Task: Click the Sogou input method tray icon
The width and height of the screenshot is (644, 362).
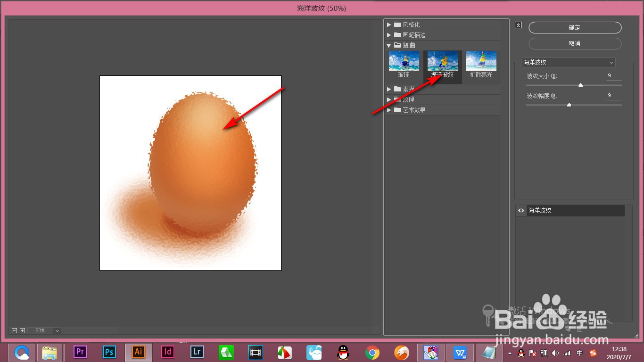Action: coord(593,353)
